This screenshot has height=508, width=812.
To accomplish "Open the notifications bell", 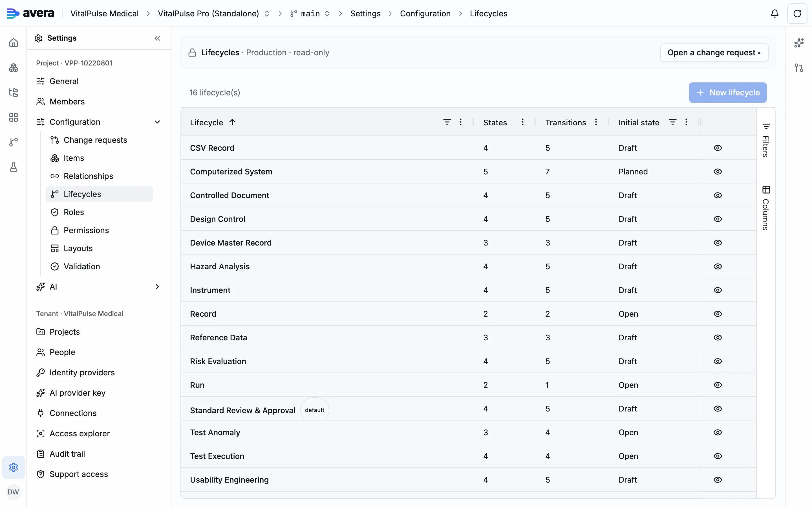I will tap(775, 14).
